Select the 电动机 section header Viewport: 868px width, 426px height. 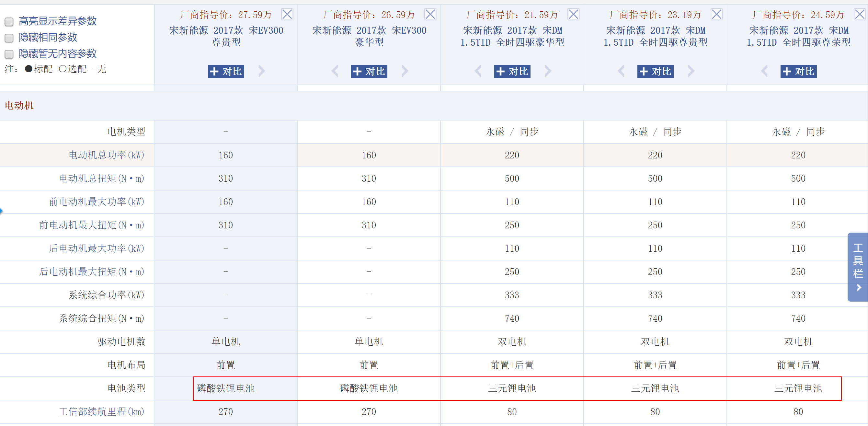coord(19,106)
